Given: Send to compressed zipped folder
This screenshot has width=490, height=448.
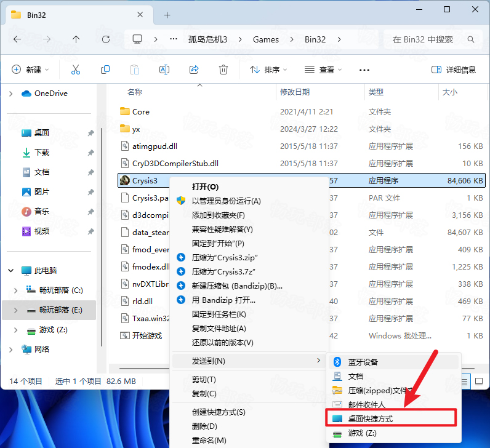Looking at the screenshot, I should pyautogui.click(x=394, y=390).
